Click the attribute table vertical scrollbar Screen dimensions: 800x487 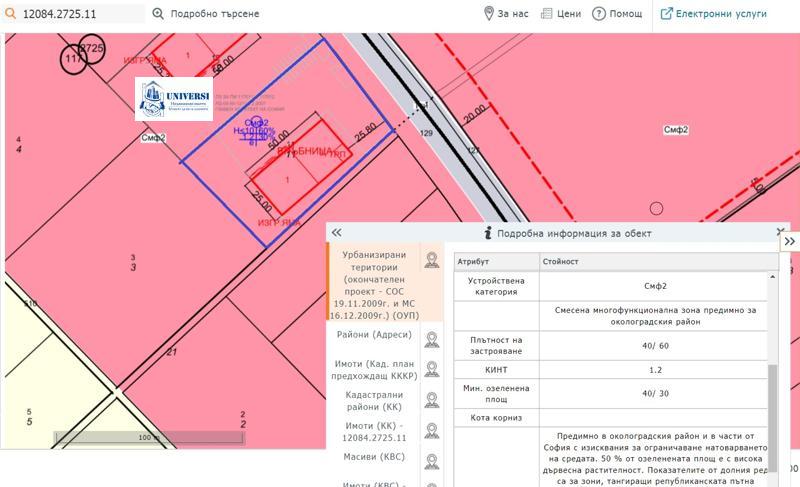772,400
